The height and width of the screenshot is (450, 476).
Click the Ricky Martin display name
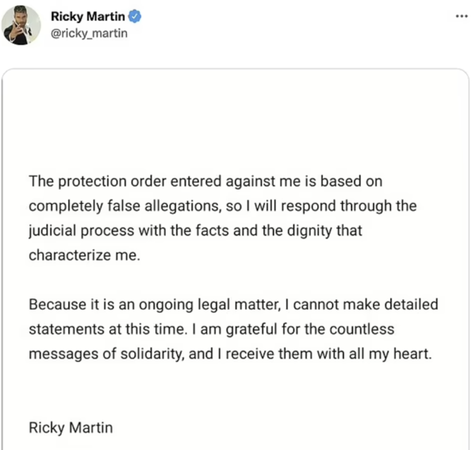88,17
